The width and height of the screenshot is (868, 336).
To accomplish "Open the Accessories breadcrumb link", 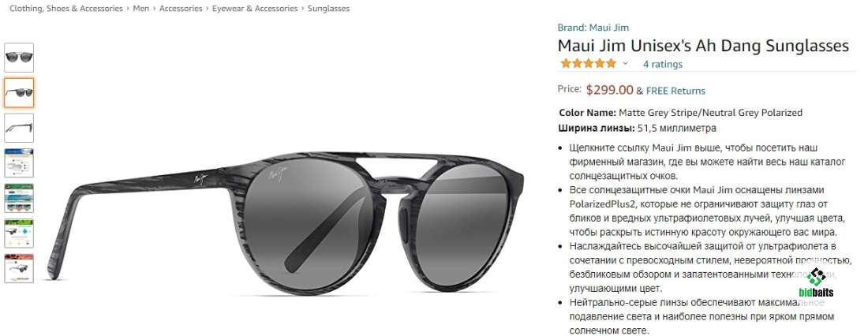I will tap(181, 9).
